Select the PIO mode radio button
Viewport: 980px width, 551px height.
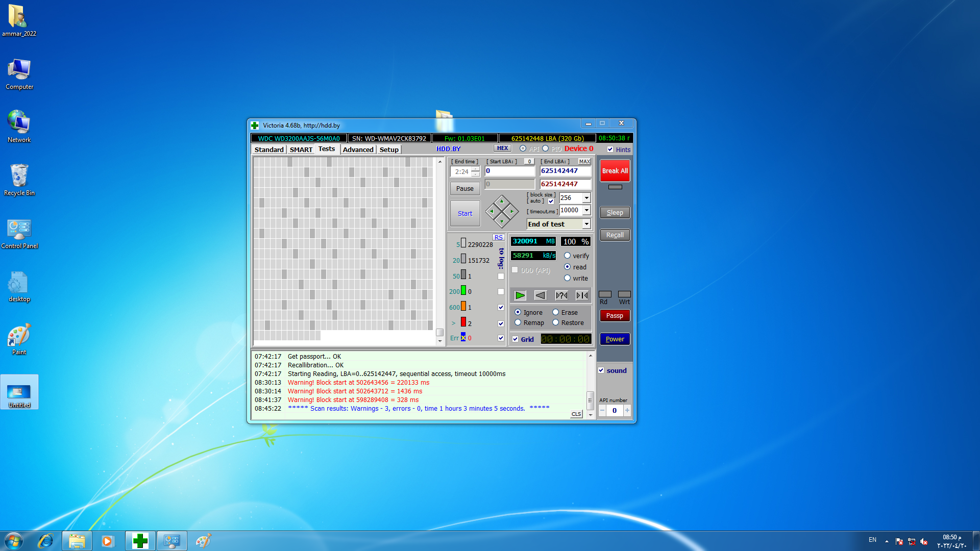pyautogui.click(x=545, y=148)
